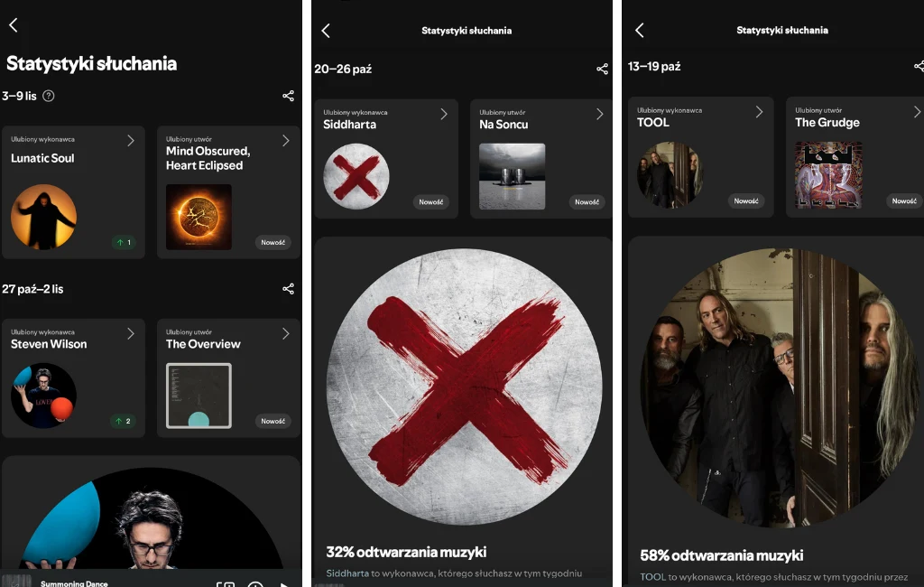Tap the share icon next to "3–9 lis"

(288, 97)
